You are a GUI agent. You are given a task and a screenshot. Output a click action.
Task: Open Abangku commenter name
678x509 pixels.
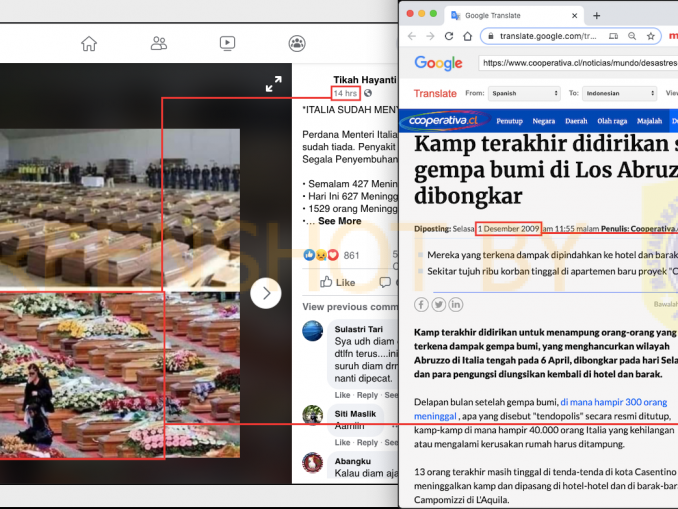pyautogui.click(x=352, y=461)
